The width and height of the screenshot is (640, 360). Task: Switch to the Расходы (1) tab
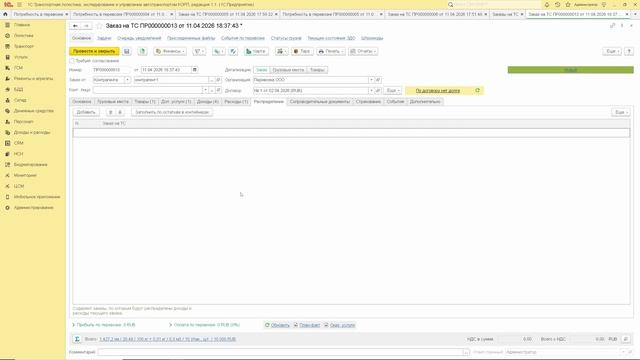[236, 102]
